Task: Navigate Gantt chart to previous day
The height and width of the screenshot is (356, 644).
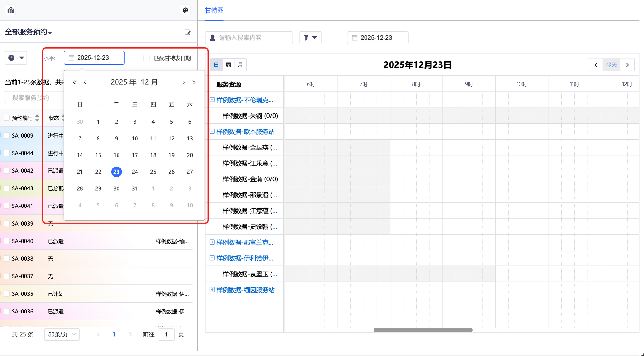Action: point(596,65)
